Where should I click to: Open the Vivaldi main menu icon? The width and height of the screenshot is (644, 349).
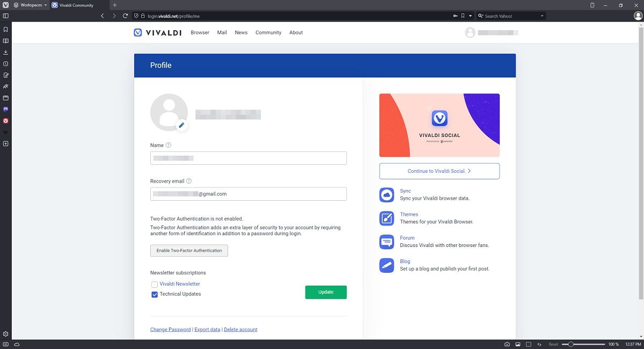[x=5, y=5]
